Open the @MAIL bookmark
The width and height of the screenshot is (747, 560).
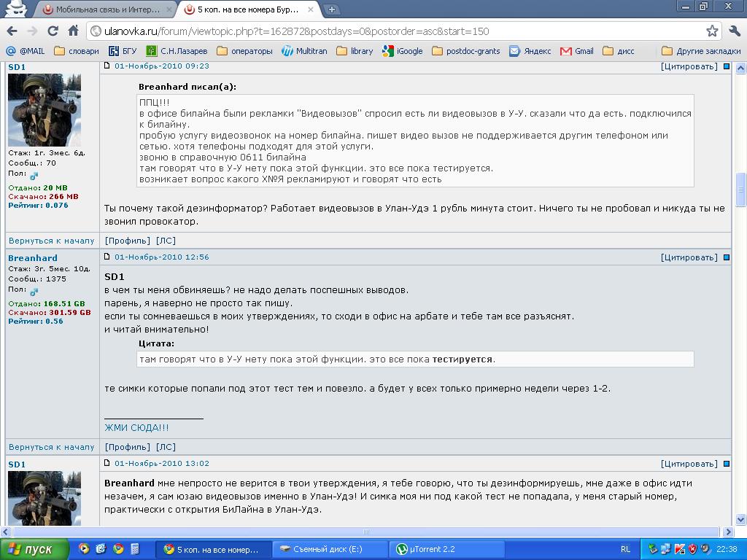point(26,51)
